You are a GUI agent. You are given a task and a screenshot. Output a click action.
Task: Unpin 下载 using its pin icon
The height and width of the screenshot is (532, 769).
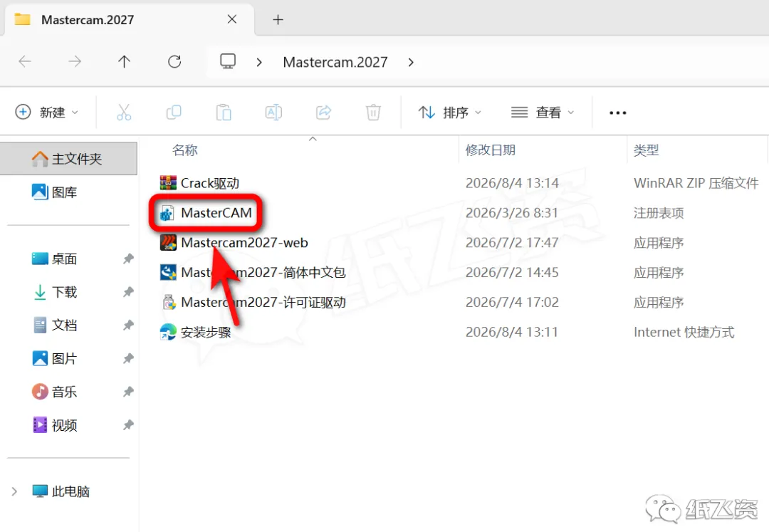[x=128, y=292]
